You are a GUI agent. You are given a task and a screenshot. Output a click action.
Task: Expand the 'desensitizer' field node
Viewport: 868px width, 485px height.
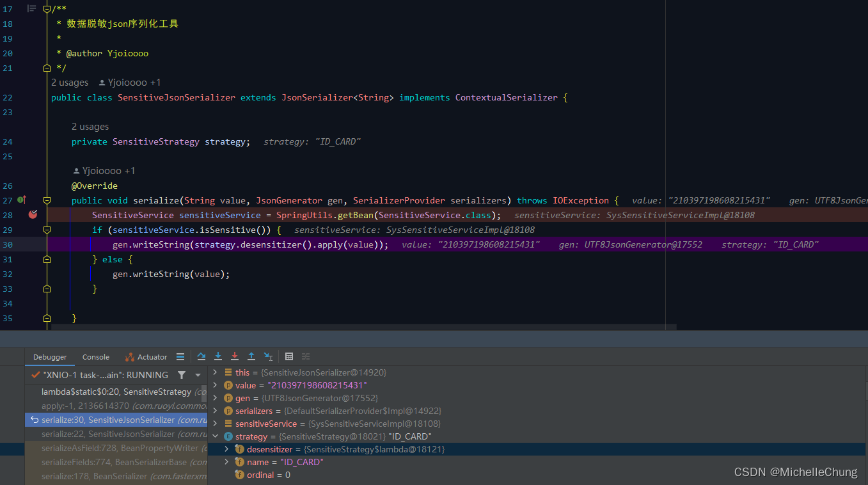(226, 449)
